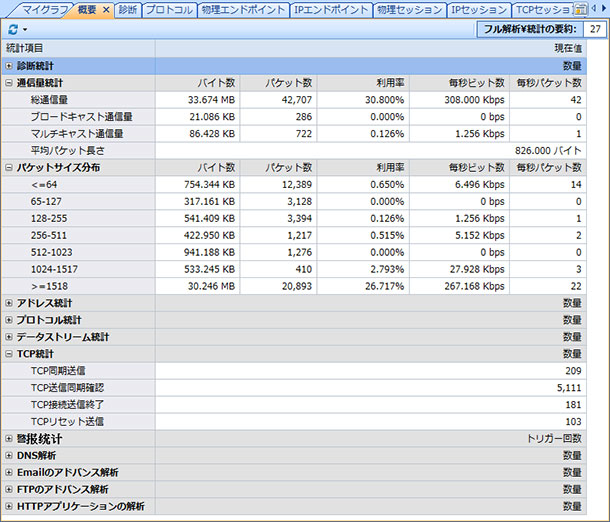Collapse the TCP統計 section

coord(9,354)
